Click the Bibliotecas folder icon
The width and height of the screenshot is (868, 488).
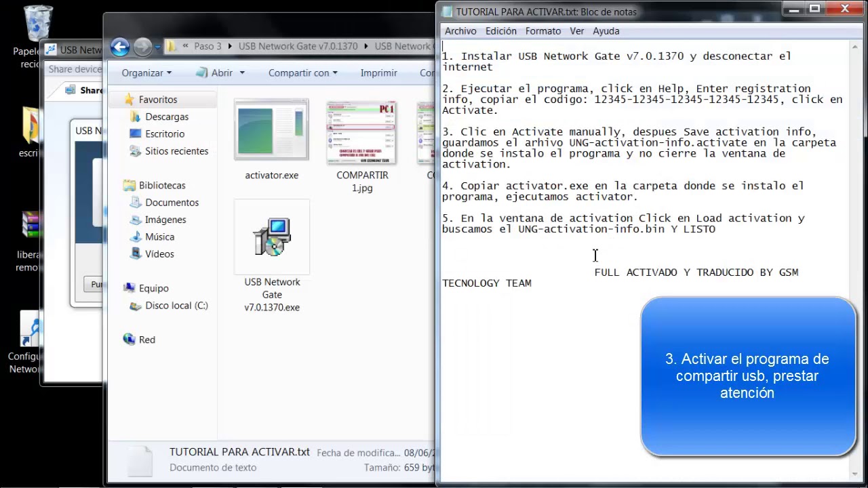(x=130, y=185)
